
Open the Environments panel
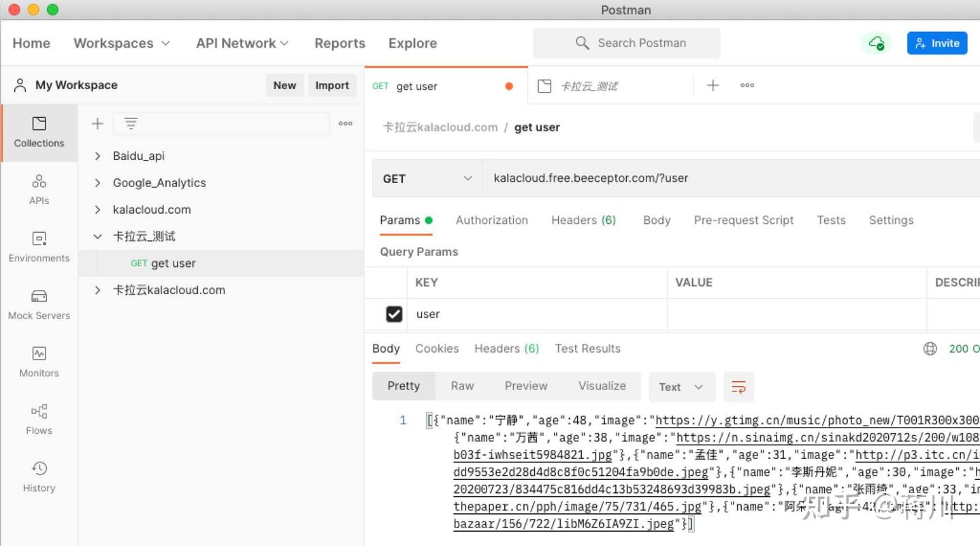(38, 247)
